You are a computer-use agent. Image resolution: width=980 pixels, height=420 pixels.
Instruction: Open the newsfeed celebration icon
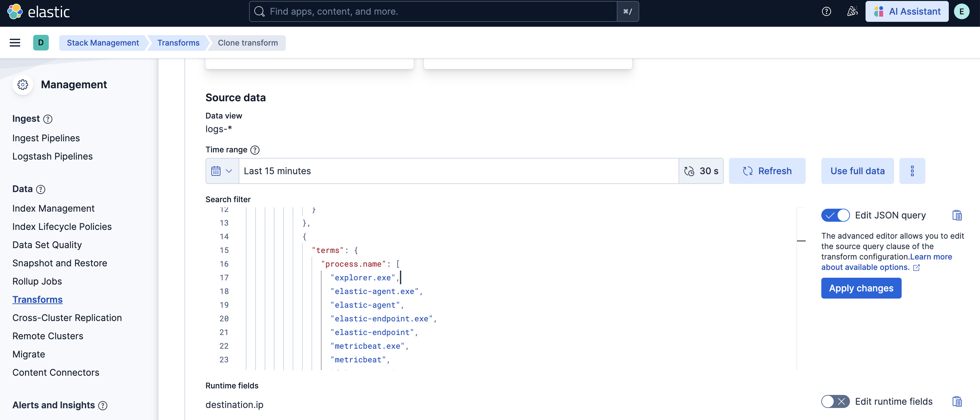(x=852, y=11)
